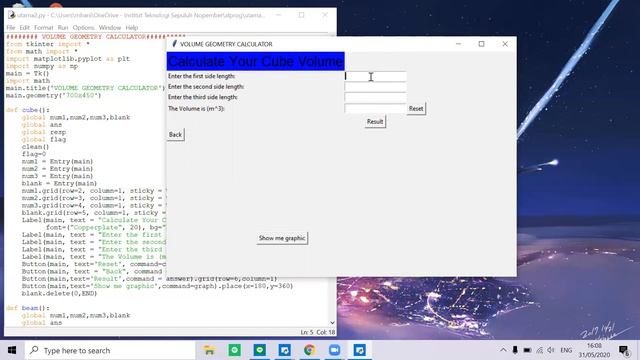Click the 'def cube():' line in code
This screenshot has width=640, height=360.
28,110
